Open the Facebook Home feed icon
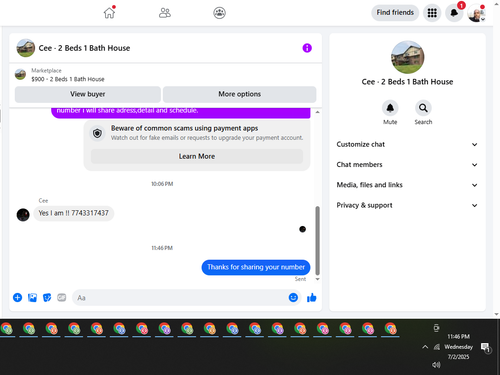This screenshot has height=375, width=500. click(109, 13)
